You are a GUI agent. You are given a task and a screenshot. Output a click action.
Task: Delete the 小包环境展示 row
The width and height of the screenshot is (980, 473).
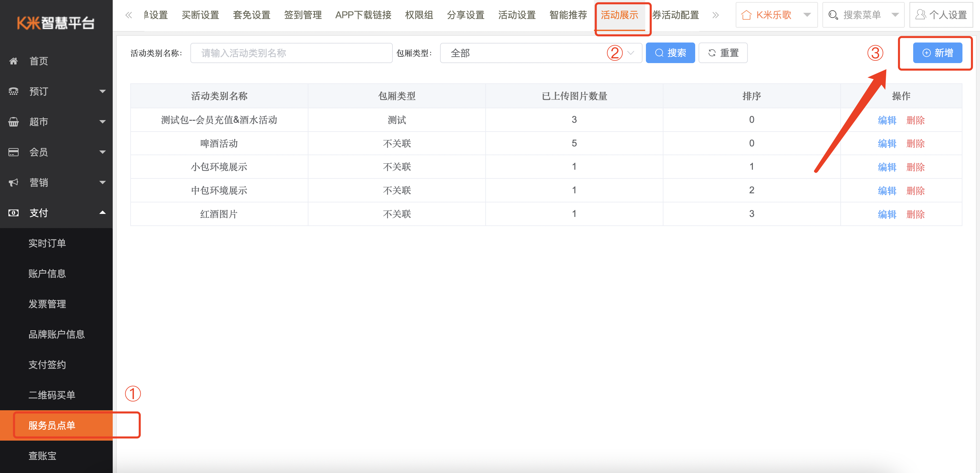[x=916, y=167]
